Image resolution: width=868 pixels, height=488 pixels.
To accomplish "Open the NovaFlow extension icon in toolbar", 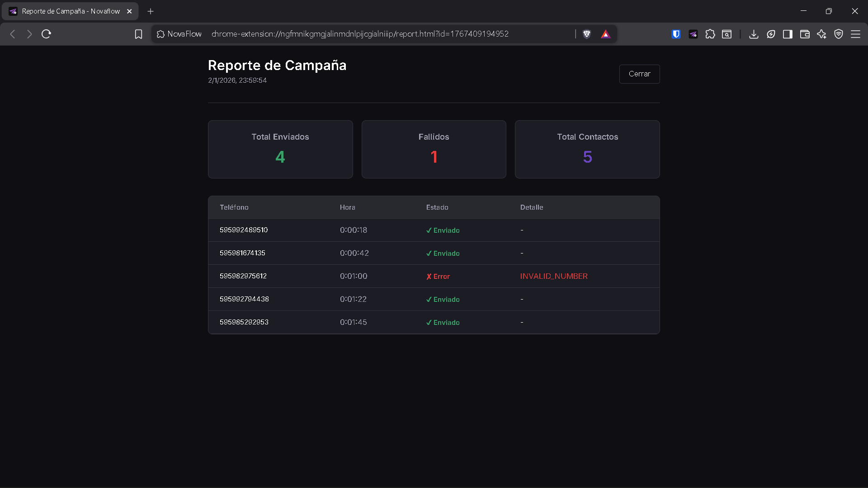I will (693, 34).
